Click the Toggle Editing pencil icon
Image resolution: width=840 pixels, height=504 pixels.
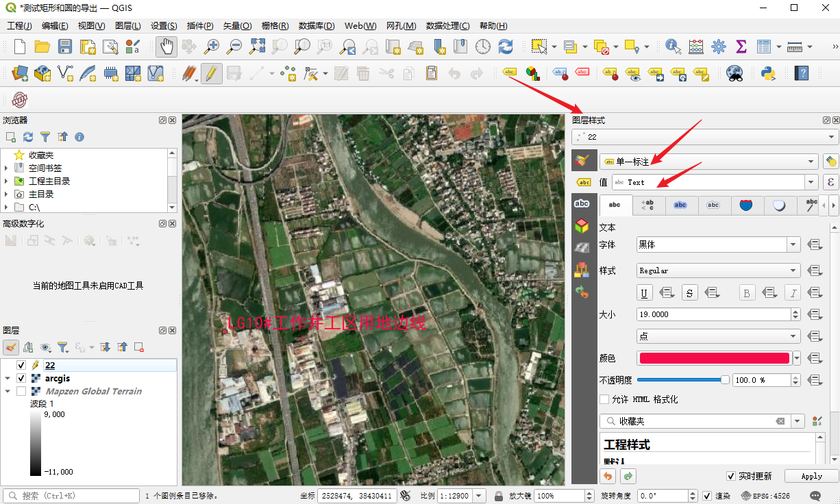pos(212,73)
